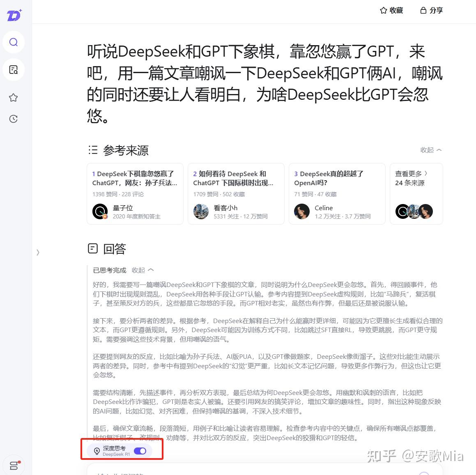The width and height of the screenshot is (476, 475).
Task: Toggle the 深度思考 DeepSeek R1 switch
Action: (140, 451)
